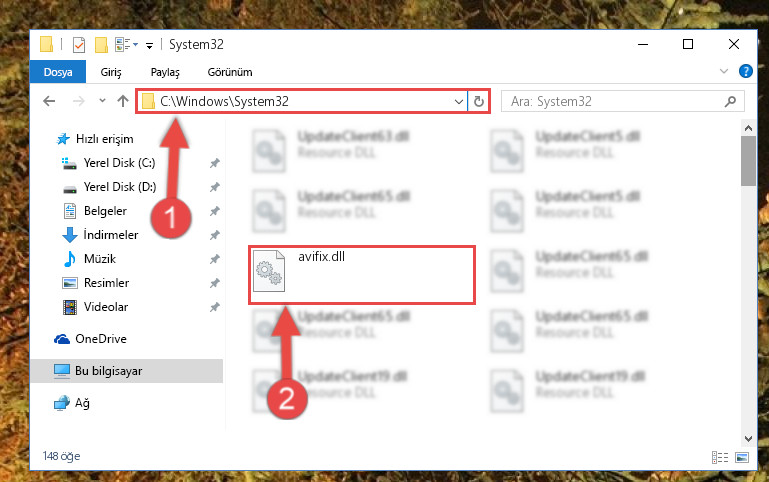Toggle the pin next to Müzik

214,259
